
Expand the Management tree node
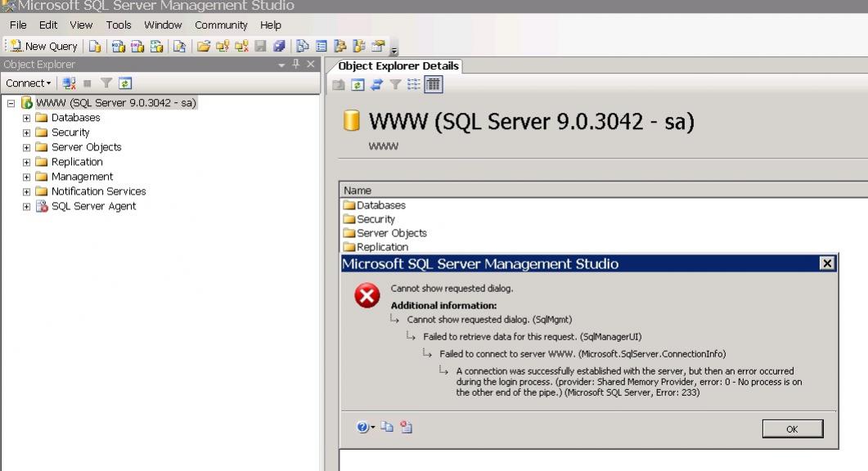tap(26, 177)
